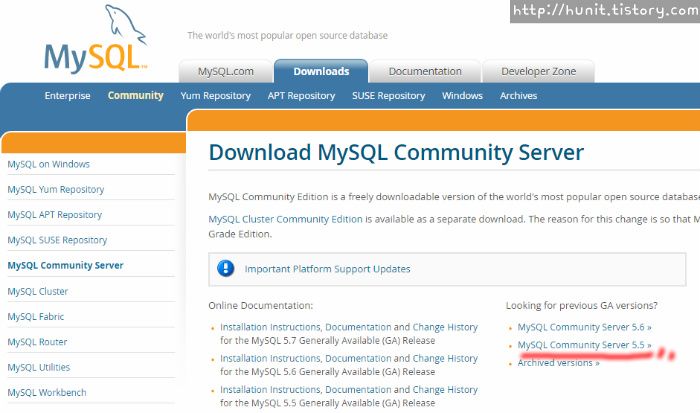Open MySQL on Windows sidebar link
This screenshot has width=700, height=413.
(49, 164)
